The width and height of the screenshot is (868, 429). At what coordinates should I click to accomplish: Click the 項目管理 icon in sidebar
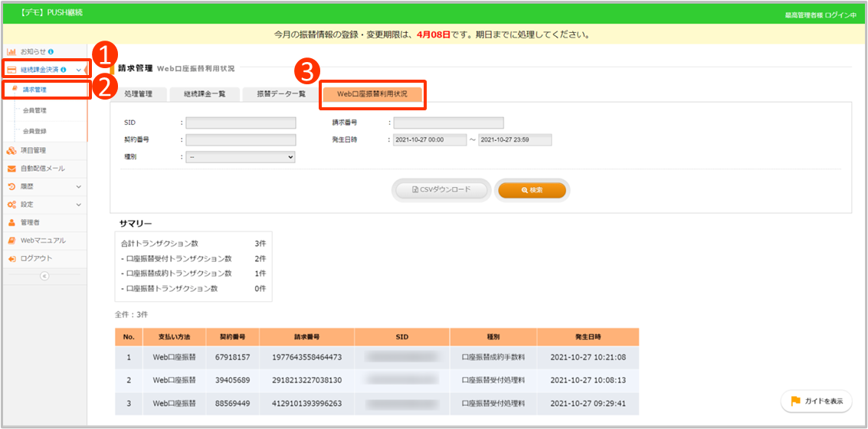pos(11,150)
